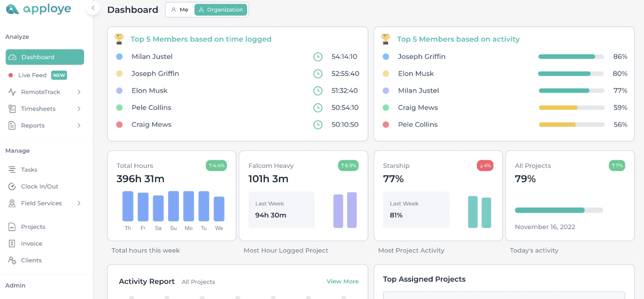Open the Clock In/Out menu item

(x=39, y=186)
